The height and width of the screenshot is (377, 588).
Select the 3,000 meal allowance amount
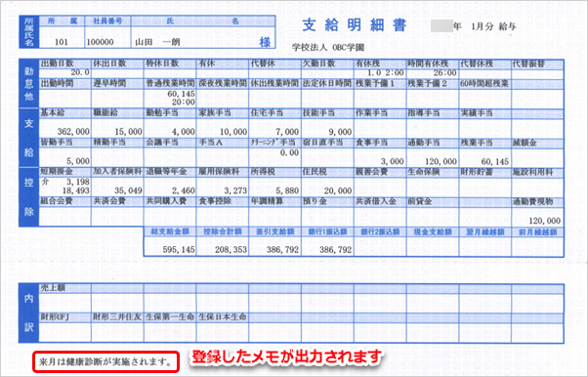pos(393,161)
